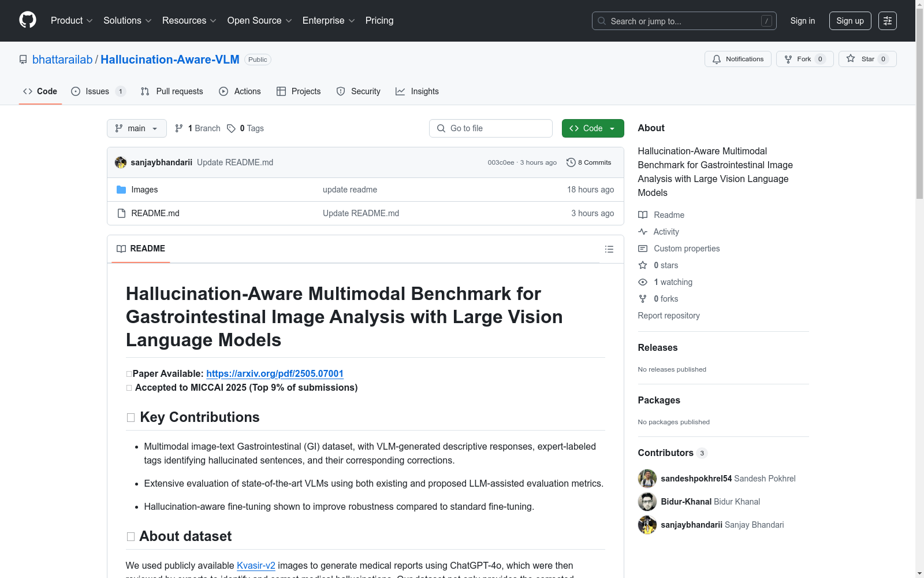Expand the Product menu
Viewport: 924px width, 578px height.
coord(72,21)
